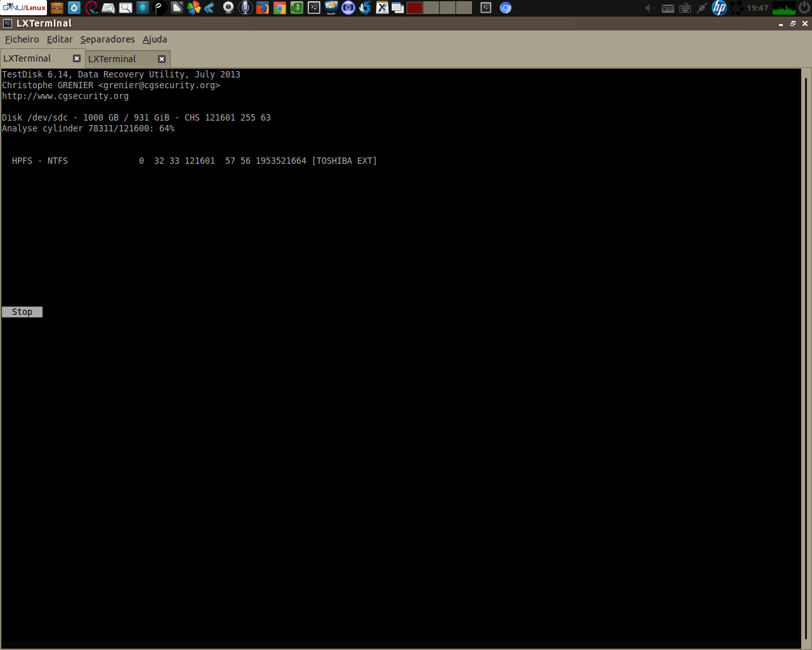Open the keyboard and pen launcher

[x=108, y=8]
